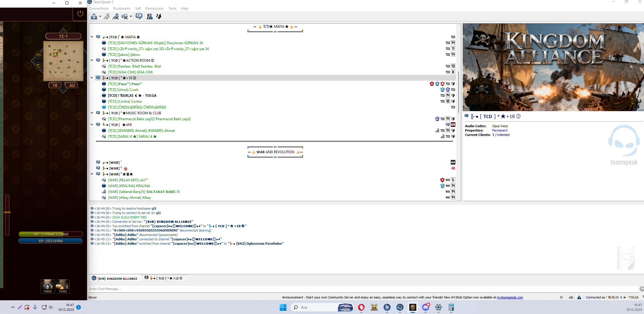Open the myteamspeak.com link
The width and height of the screenshot is (644, 314).
click(x=510, y=297)
